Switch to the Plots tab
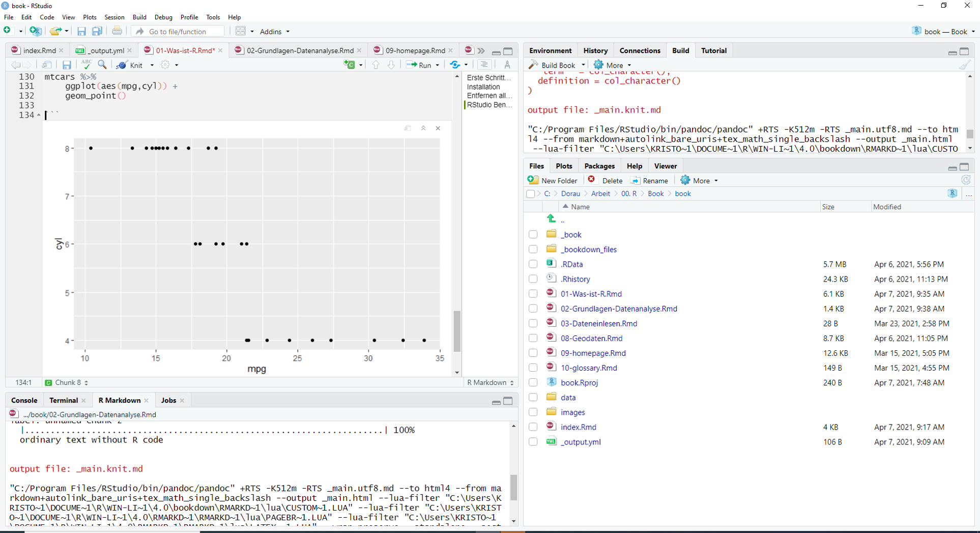980x533 pixels. (564, 166)
